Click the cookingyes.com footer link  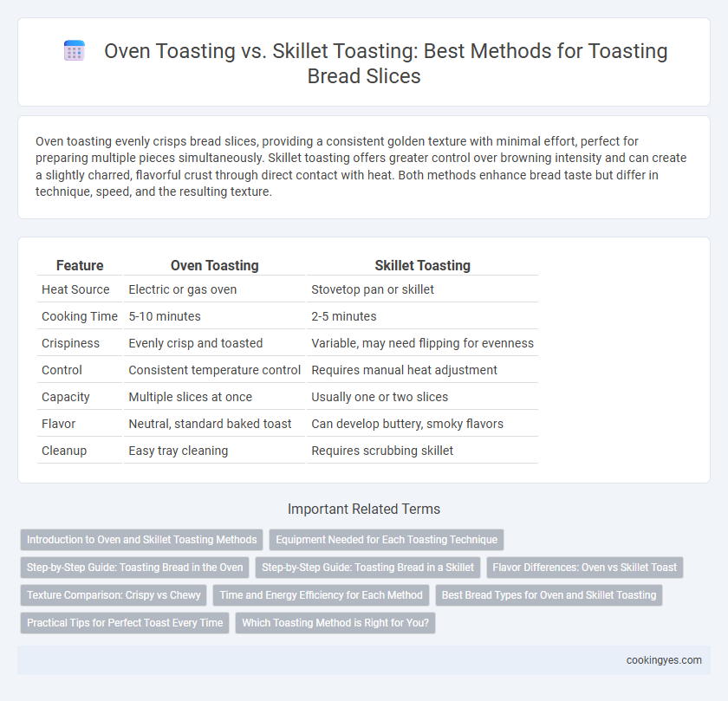click(x=664, y=660)
